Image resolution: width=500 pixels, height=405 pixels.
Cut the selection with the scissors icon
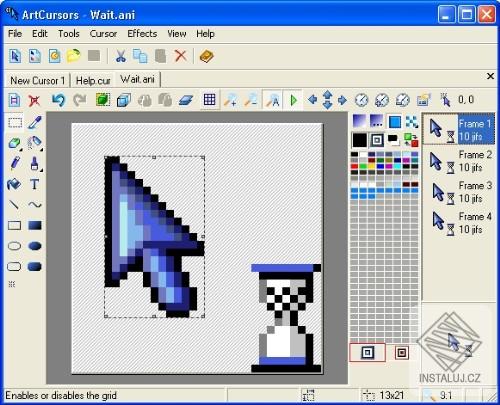click(121, 56)
